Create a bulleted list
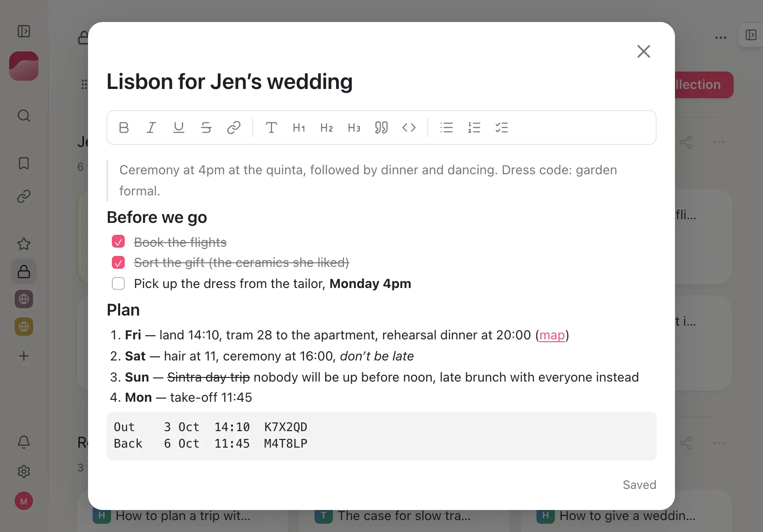Viewport: 763px width, 532px height. [447, 127]
